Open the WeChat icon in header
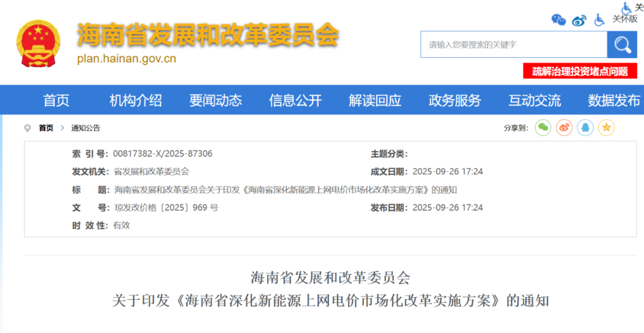 point(559,20)
